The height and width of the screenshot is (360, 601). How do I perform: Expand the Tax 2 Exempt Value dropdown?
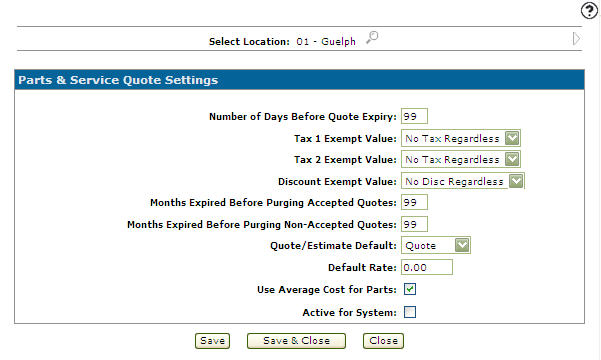click(461, 159)
